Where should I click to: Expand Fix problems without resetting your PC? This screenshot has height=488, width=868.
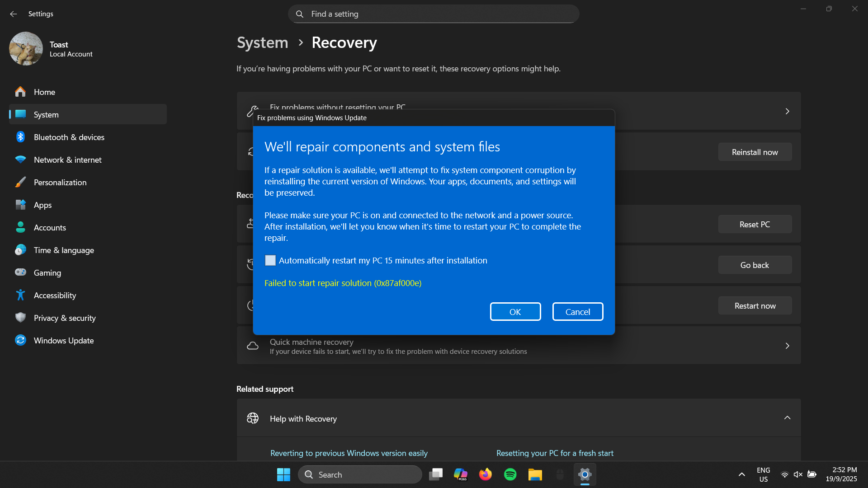(x=787, y=111)
